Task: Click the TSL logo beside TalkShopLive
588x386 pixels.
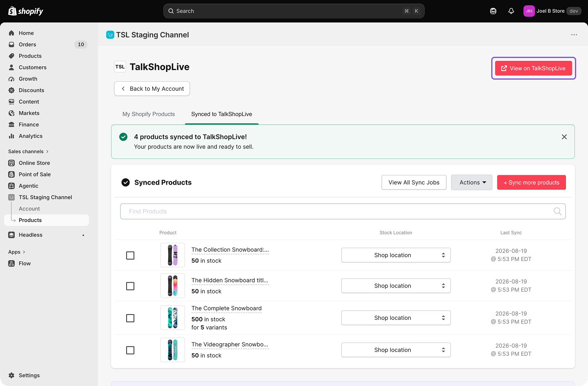Action: point(120,67)
